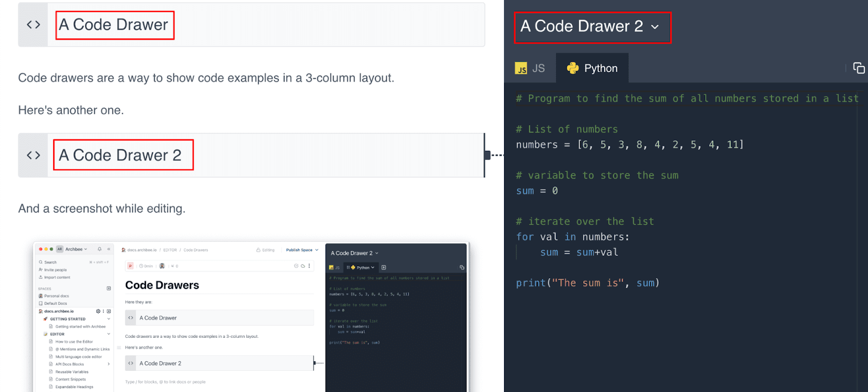Click Default Docs in the embedded sidebar

(53, 304)
